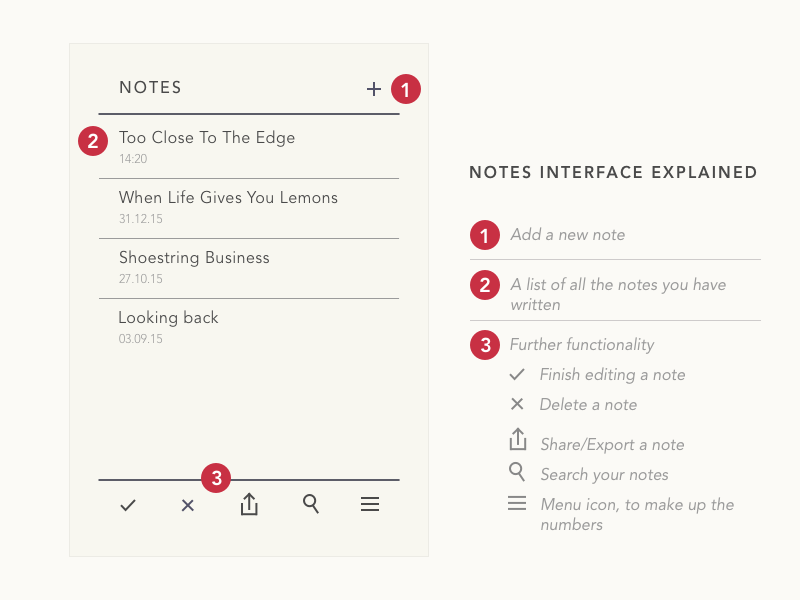Click the 'Add a new note' legend text
This screenshot has height=600, width=800.
[567, 235]
